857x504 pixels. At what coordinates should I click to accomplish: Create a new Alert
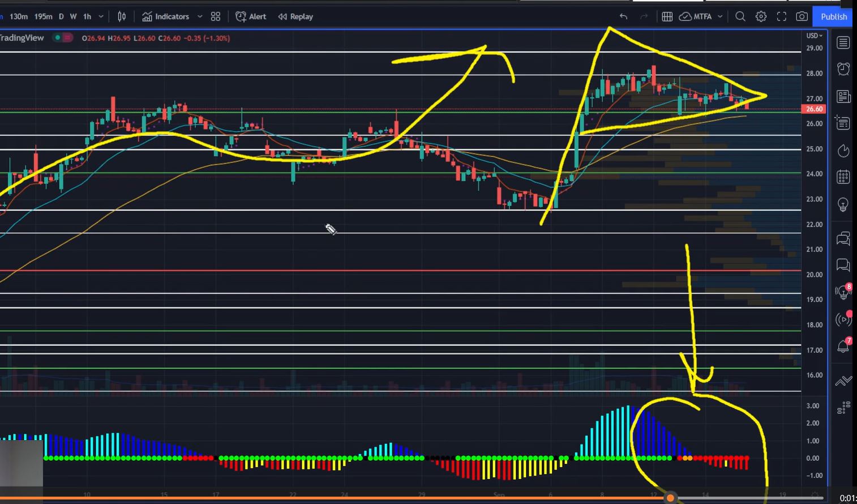click(251, 16)
